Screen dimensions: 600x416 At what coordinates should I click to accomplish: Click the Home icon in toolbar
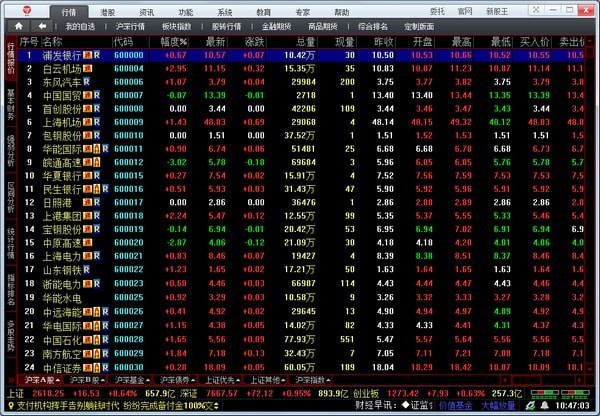[x=18, y=26]
